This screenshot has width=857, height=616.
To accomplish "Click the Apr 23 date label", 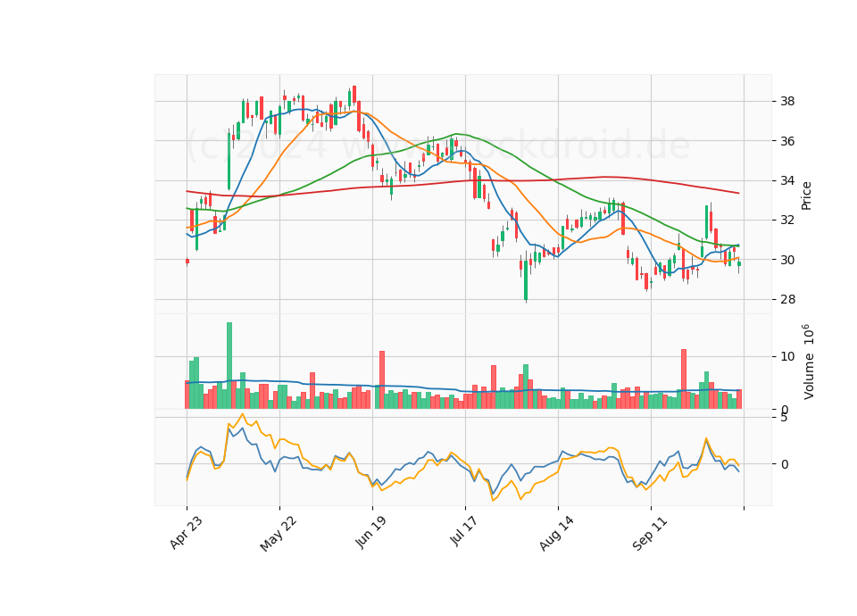I will click(186, 533).
